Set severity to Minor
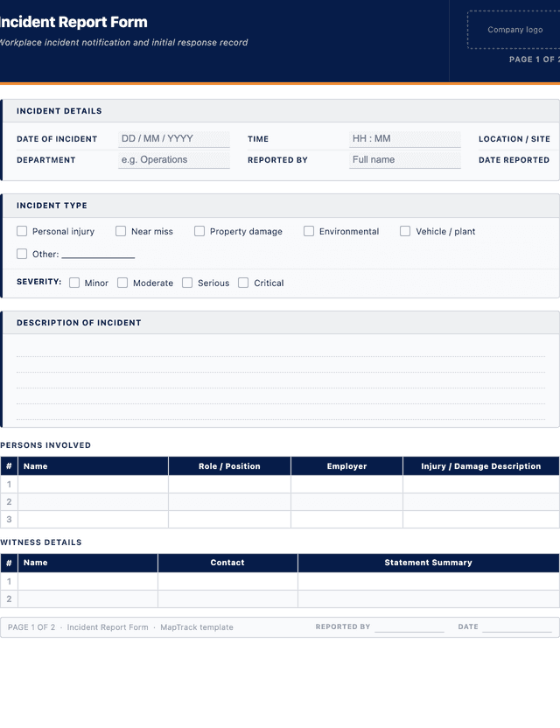The width and height of the screenshot is (560, 728). pyautogui.click(x=74, y=283)
